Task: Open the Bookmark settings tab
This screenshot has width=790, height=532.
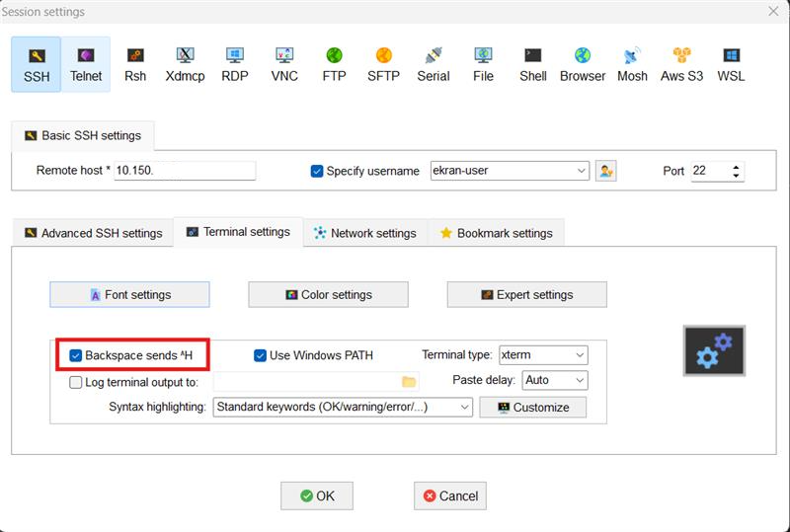Action: pos(497,233)
